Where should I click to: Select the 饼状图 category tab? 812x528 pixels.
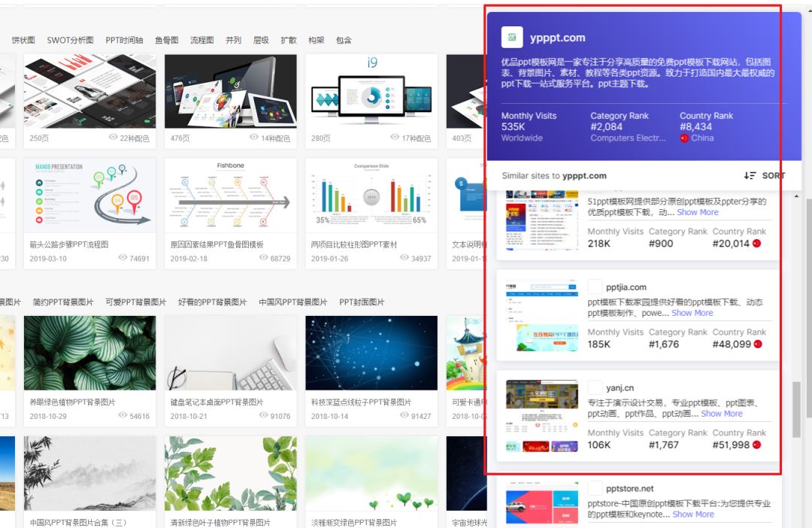coord(23,40)
